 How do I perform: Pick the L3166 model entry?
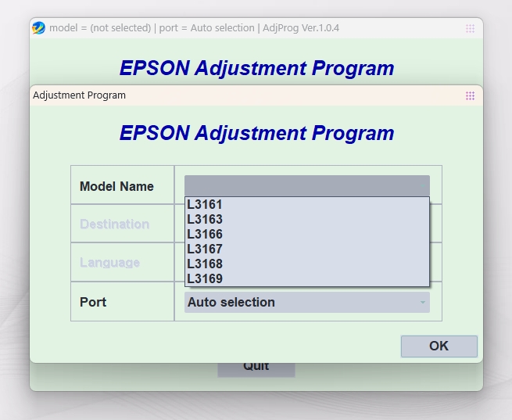tap(307, 234)
